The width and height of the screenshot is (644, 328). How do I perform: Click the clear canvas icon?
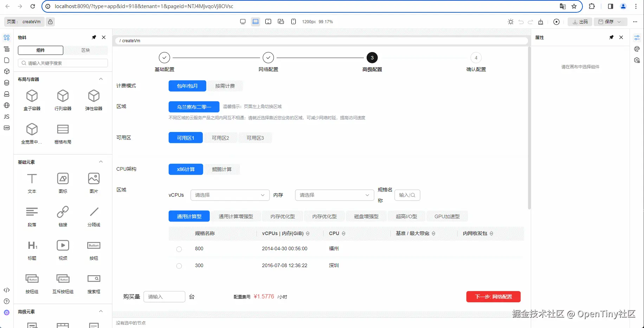tap(541, 22)
